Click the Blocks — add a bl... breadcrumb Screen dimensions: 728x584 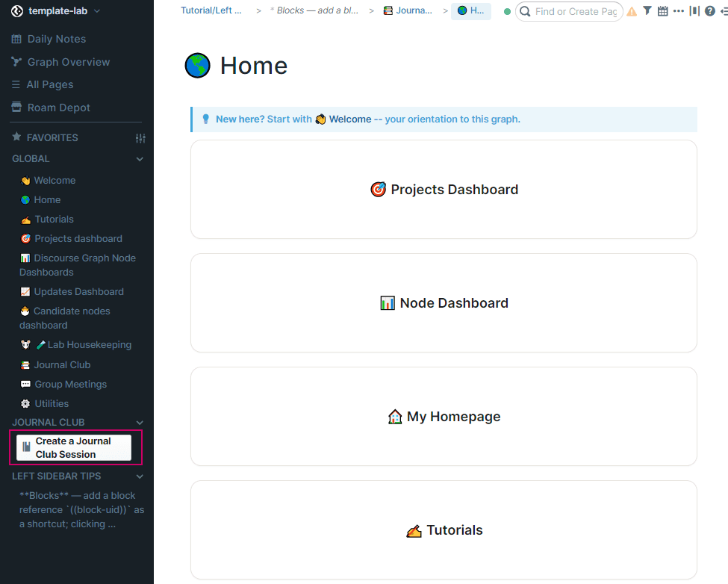click(314, 10)
